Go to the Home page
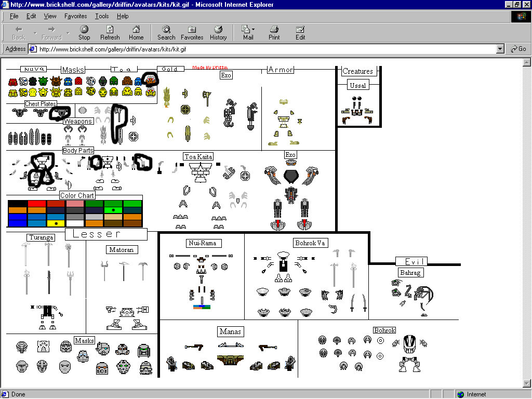532x399 pixels. point(136,33)
